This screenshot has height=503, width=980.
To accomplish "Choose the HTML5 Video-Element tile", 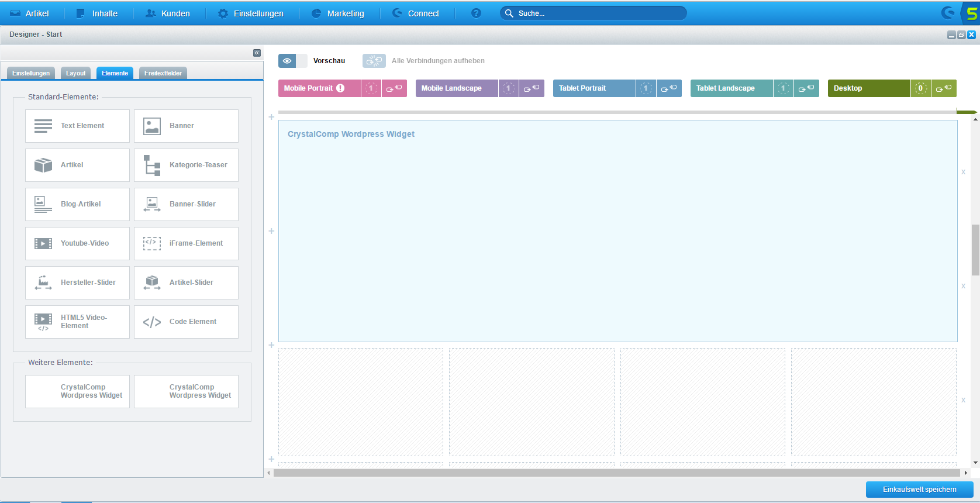I will [77, 322].
